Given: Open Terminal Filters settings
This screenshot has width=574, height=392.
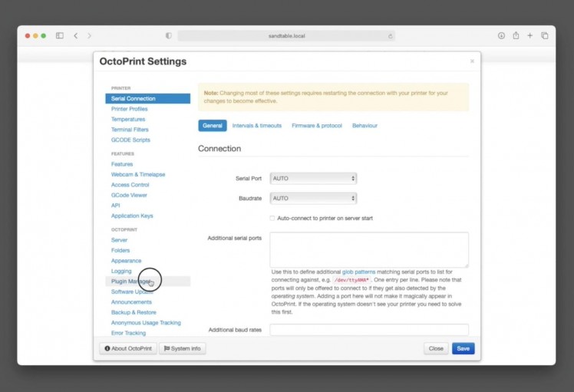Looking at the screenshot, I should pyautogui.click(x=130, y=130).
